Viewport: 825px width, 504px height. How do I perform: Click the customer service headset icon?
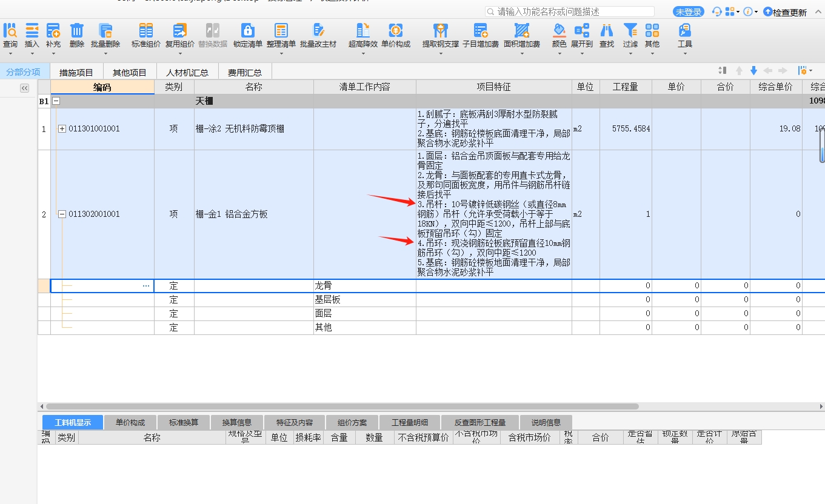tap(717, 12)
